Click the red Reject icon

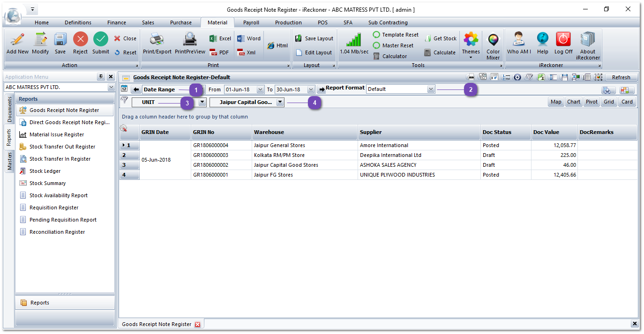[x=80, y=39]
